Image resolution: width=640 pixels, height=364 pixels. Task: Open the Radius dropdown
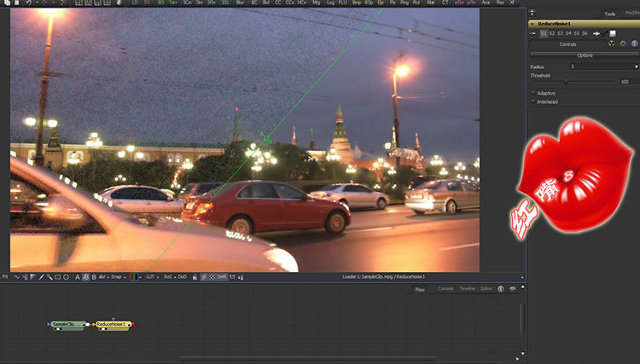(604, 66)
